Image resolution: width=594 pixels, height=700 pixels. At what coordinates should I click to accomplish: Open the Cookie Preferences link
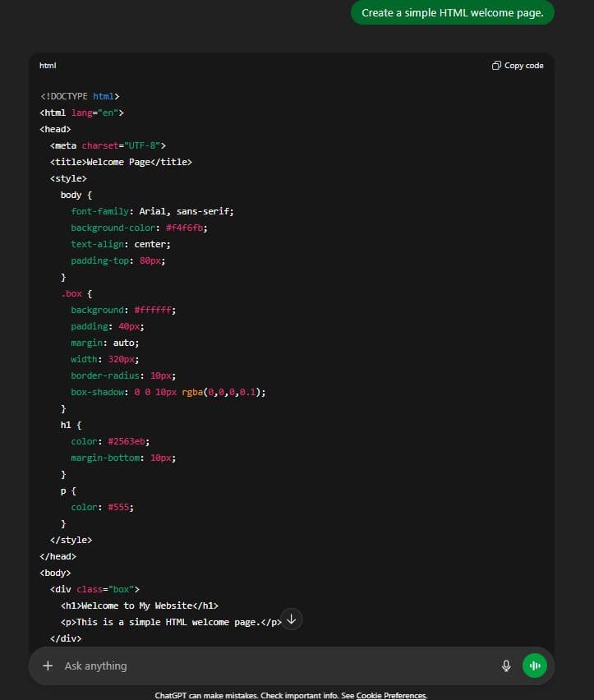[x=391, y=696]
